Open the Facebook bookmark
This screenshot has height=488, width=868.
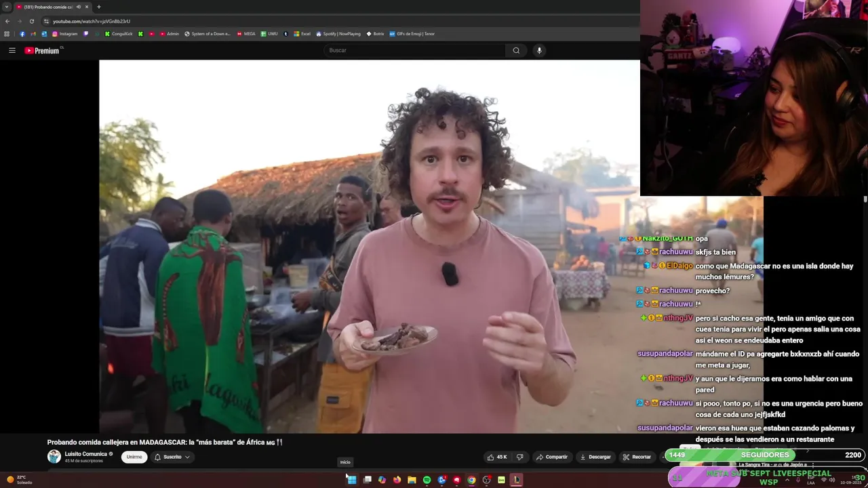(x=22, y=34)
